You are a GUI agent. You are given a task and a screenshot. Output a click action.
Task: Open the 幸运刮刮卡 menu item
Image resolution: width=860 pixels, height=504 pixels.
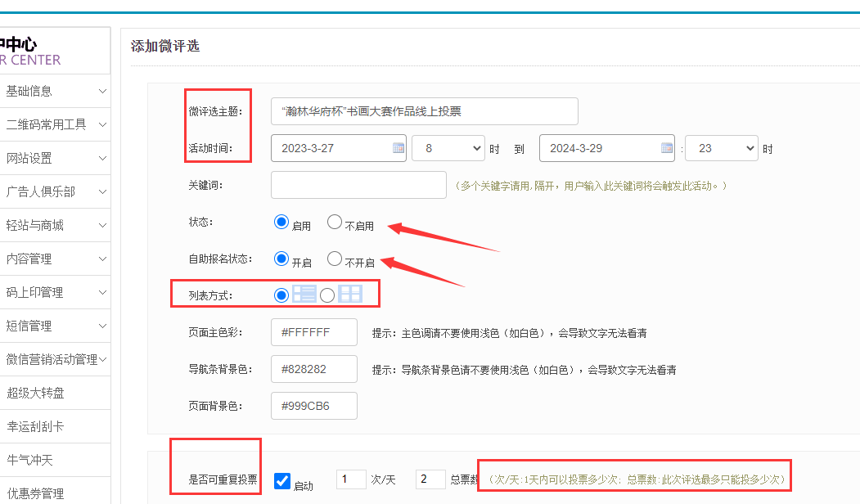pyautogui.click(x=55, y=426)
